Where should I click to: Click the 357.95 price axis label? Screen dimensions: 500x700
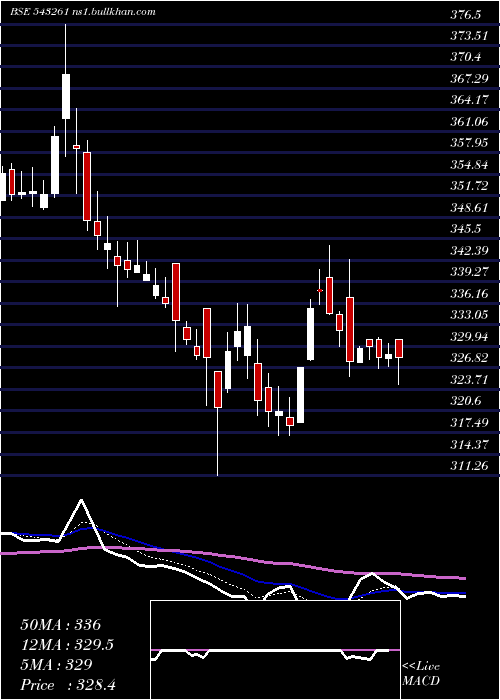[x=469, y=143]
